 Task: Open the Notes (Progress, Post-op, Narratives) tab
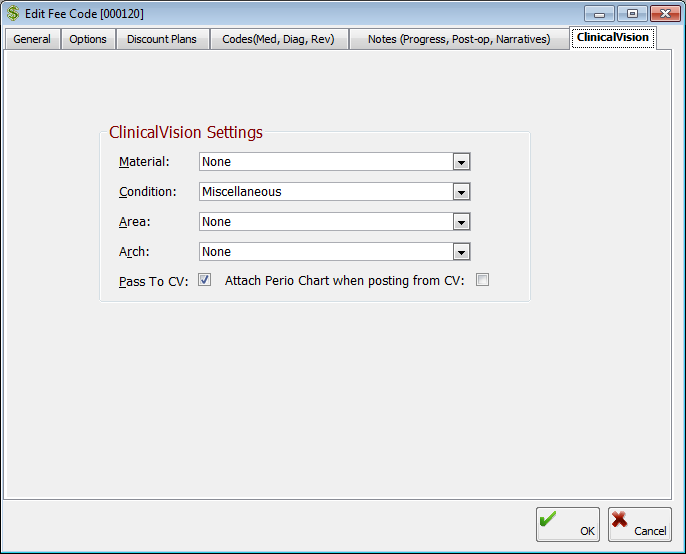(x=459, y=39)
